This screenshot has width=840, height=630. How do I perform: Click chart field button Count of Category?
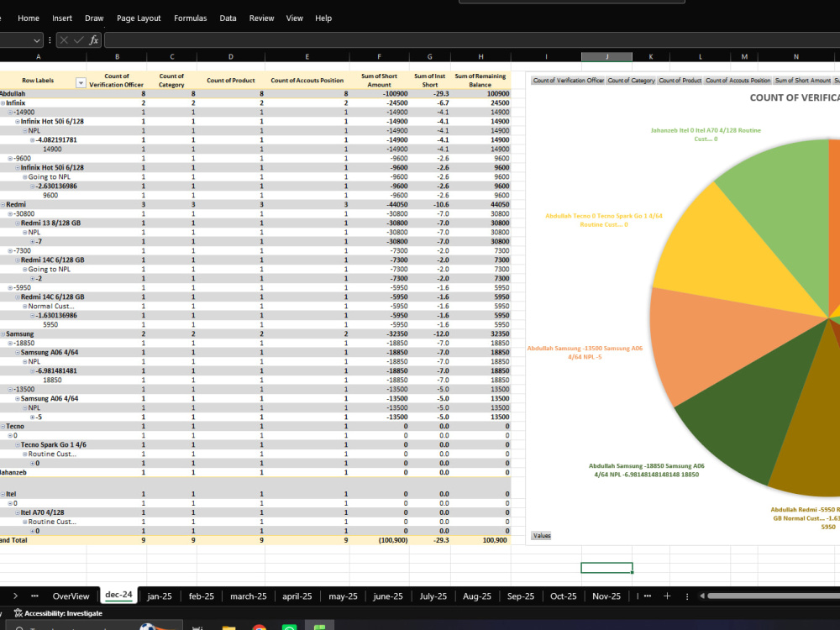coord(631,81)
